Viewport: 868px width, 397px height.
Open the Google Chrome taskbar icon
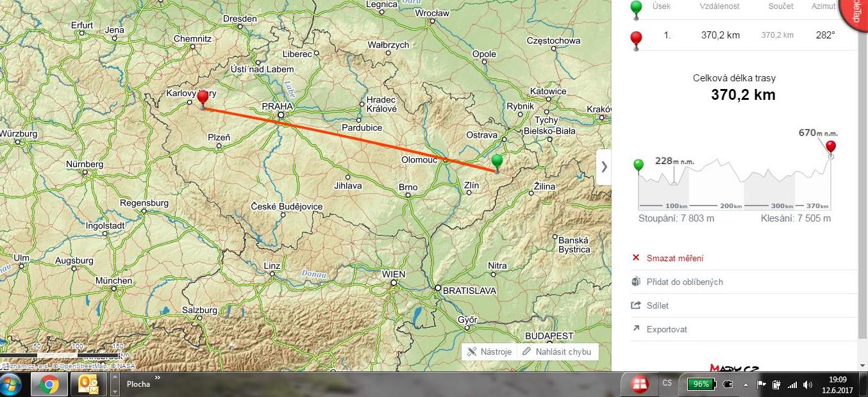49,384
